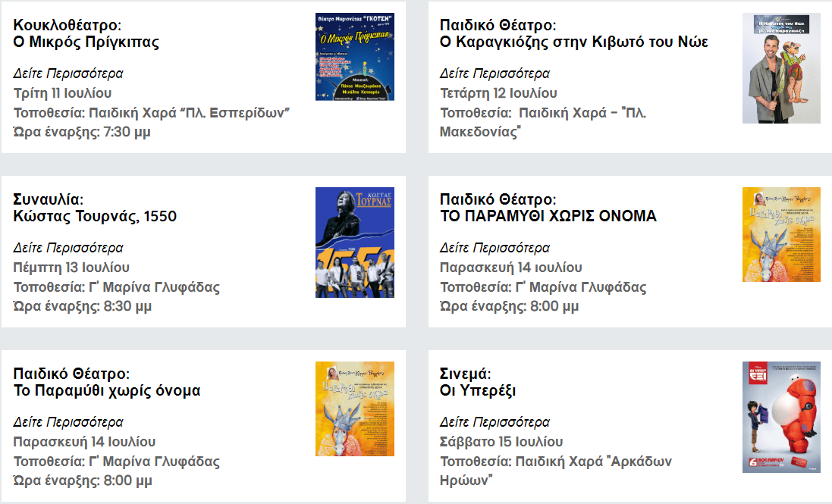Viewport: 832px width, 504px height.
Task: Open poster beside lowercase Το Παραμύθι χωρίς όνομα
Action: click(354, 409)
